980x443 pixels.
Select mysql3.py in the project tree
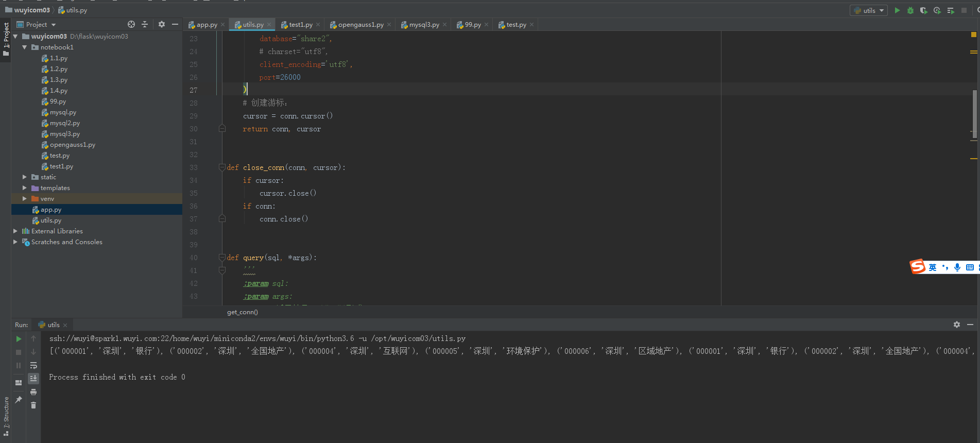pos(64,134)
